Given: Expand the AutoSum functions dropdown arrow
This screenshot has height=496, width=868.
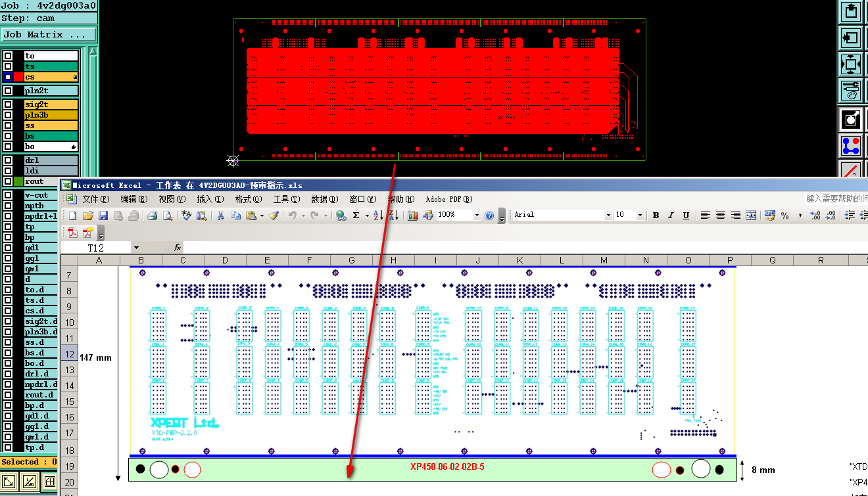Looking at the screenshot, I should pyautogui.click(x=367, y=215).
